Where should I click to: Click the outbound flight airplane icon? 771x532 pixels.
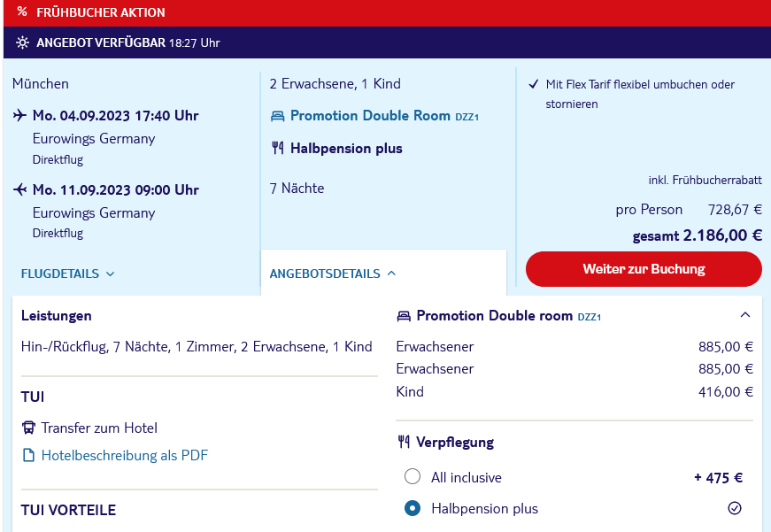click(x=19, y=115)
